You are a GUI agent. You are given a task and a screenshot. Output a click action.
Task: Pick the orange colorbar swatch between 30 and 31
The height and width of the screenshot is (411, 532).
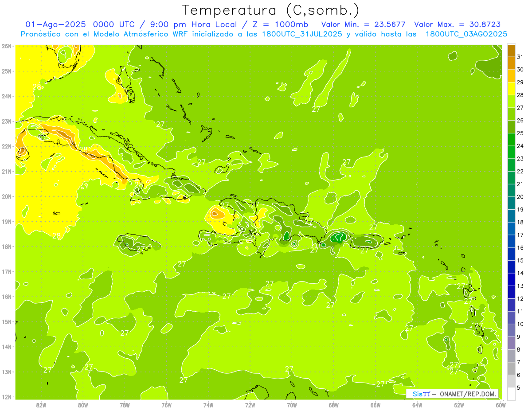click(x=511, y=63)
